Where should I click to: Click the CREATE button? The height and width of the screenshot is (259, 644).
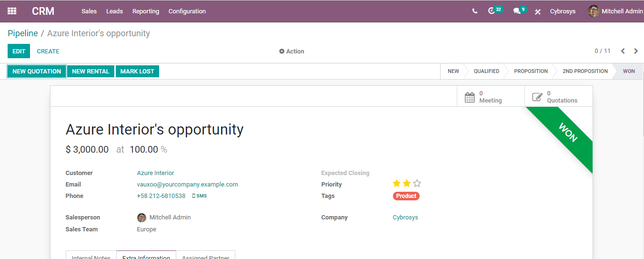point(48,51)
